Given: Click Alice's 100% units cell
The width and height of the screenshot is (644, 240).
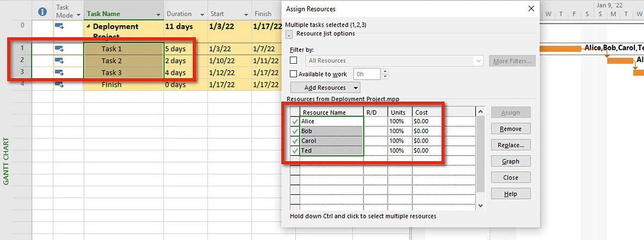Looking at the screenshot, I should pos(400,122).
